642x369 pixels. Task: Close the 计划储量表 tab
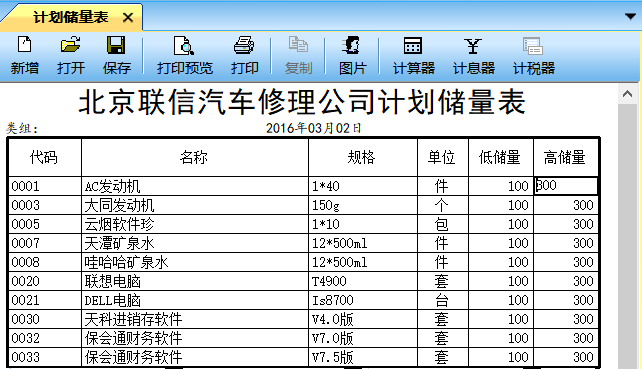pyautogui.click(x=128, y=18)
